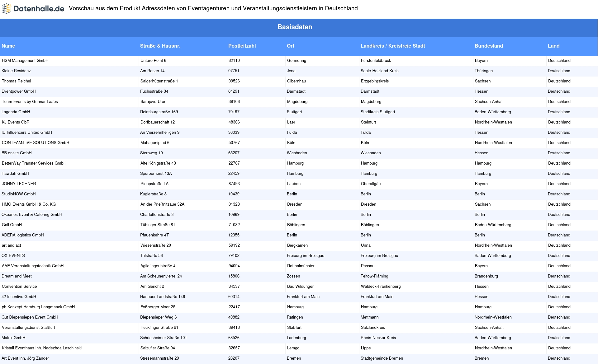Click Kristall Eventhaus Inh. Nadezhda Laschinski
Viewport: 598px width, 364px height.
[x=42, y=348]
